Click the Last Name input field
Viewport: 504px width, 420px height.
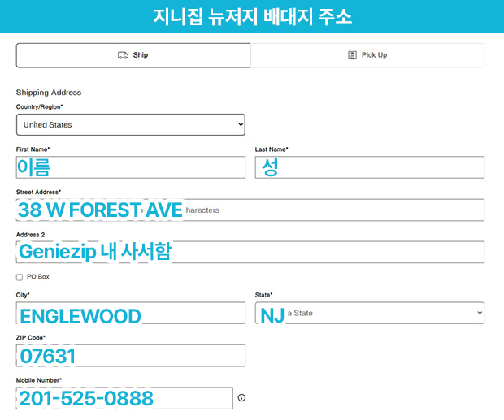click(x=370, y=167)
